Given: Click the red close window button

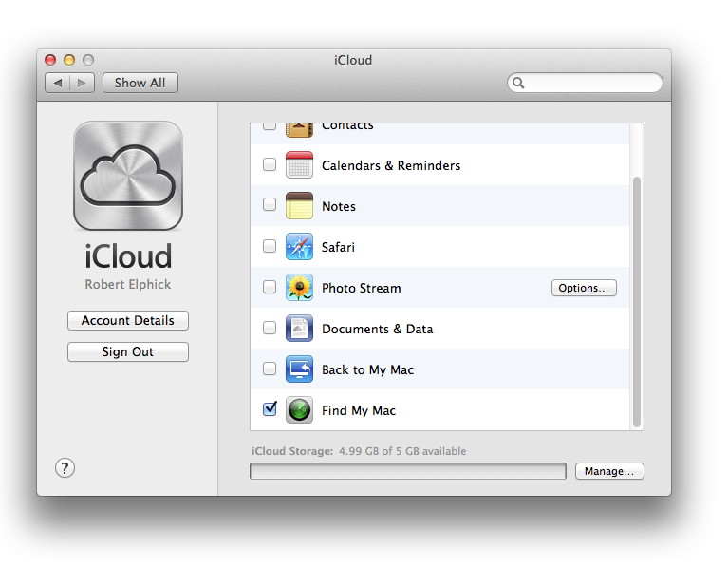Looking at the screenshot, I should (x=50, y=60).
